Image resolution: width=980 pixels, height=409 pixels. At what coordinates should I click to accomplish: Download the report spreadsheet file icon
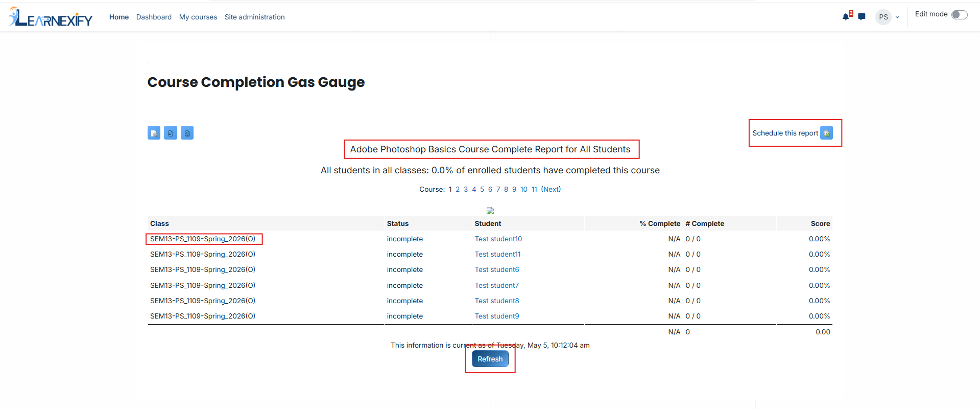(x=187, y=133)
